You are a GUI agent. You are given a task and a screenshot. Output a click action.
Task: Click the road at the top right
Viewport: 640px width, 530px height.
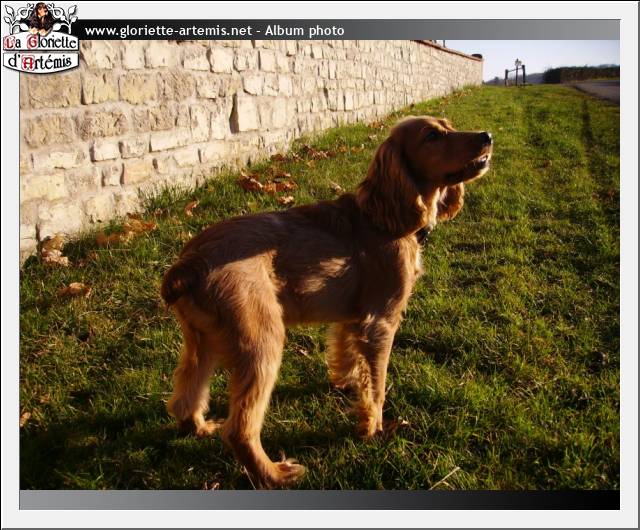(598, 90)
